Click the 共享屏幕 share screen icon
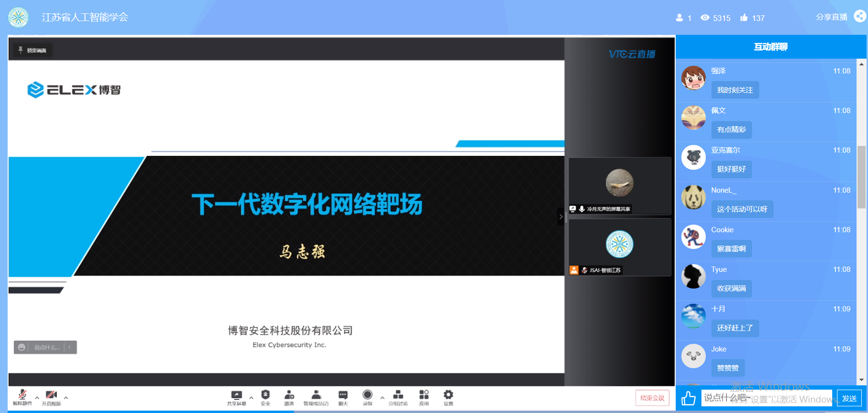This screenshot has height=413, width=868. (236, 397)
